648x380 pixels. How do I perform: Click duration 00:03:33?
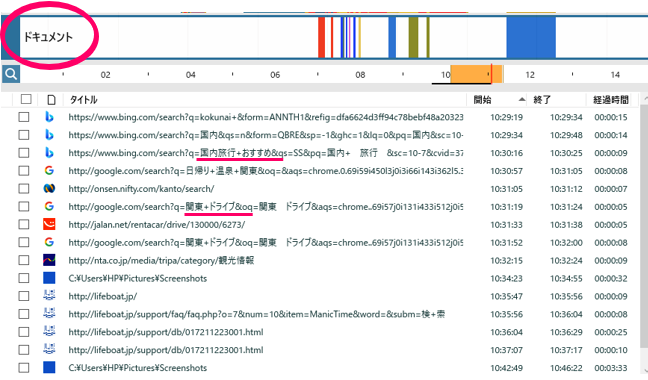point(611,368)
